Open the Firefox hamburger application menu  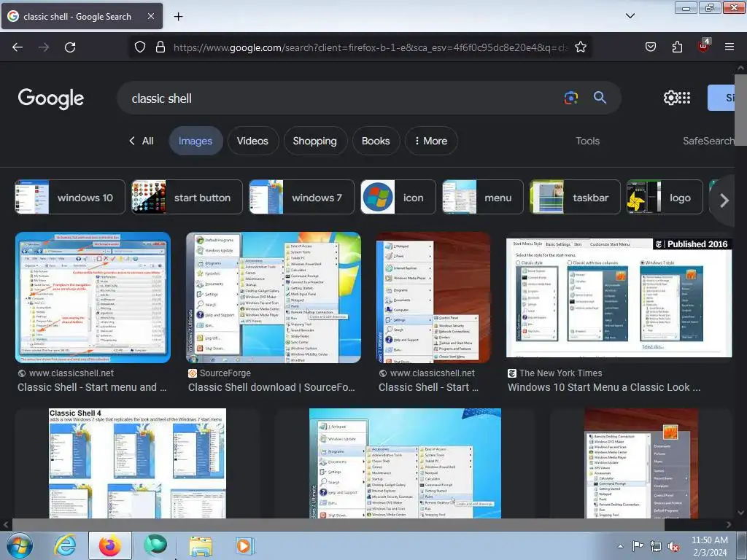(729, 47)
